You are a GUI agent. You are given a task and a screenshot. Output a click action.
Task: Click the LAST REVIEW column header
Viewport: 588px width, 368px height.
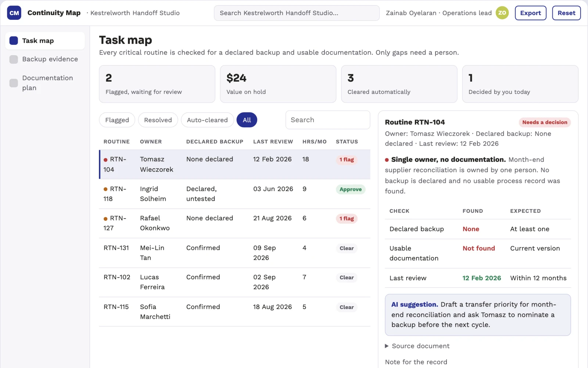tap(273, 142)
